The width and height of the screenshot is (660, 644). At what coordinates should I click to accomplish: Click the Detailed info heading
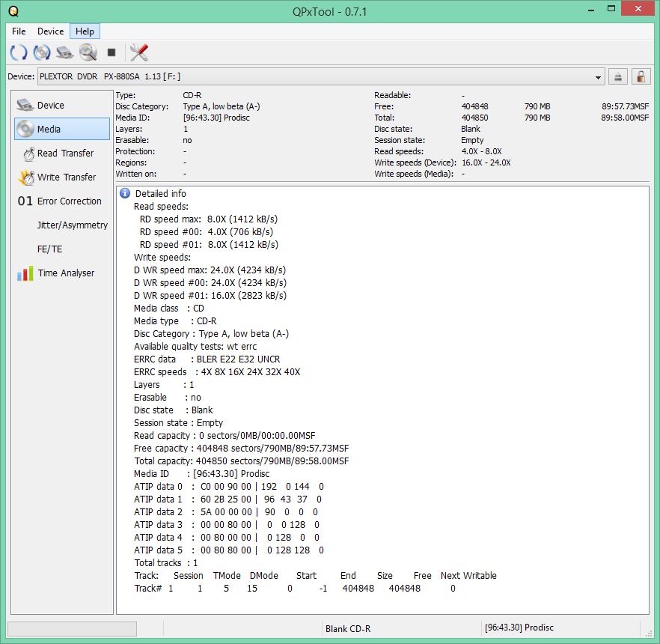coord(160,194)
